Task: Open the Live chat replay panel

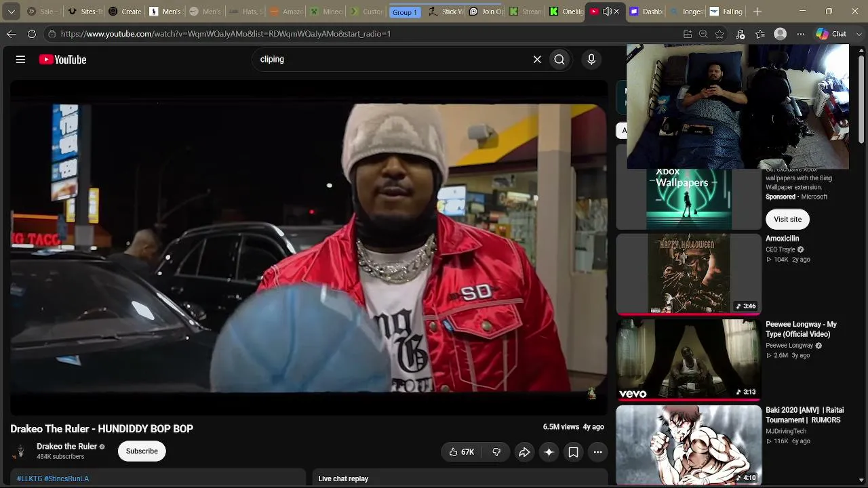Action: [460, 478]
